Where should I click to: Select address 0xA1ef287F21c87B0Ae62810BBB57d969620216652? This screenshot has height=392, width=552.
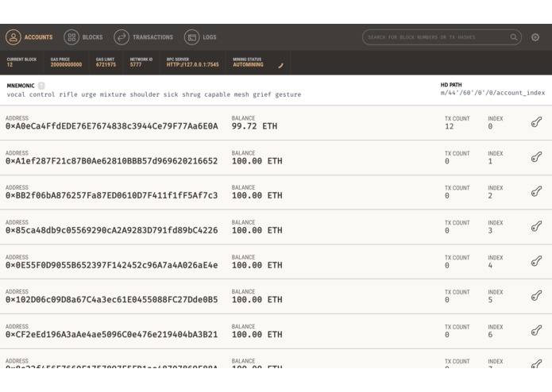112,161
